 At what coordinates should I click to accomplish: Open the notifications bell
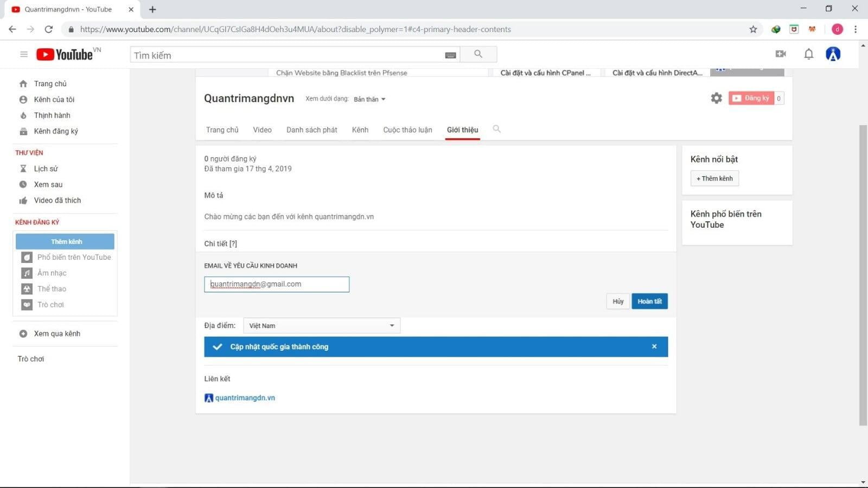(808, 54)
